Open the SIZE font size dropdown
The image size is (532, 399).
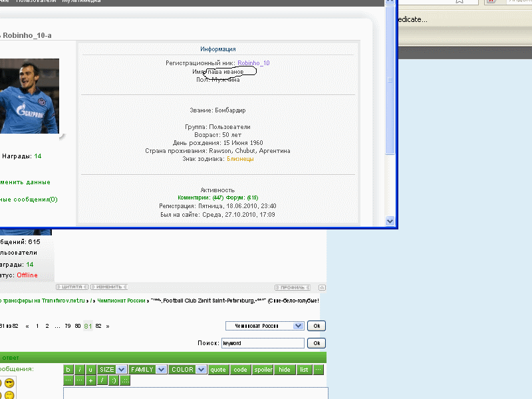[x=122, y=370]
